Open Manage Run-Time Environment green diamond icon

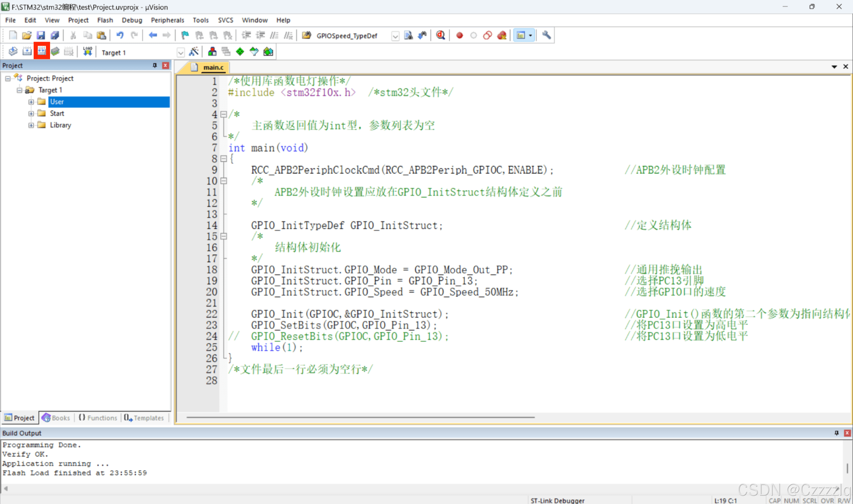[x=240, y=52]
